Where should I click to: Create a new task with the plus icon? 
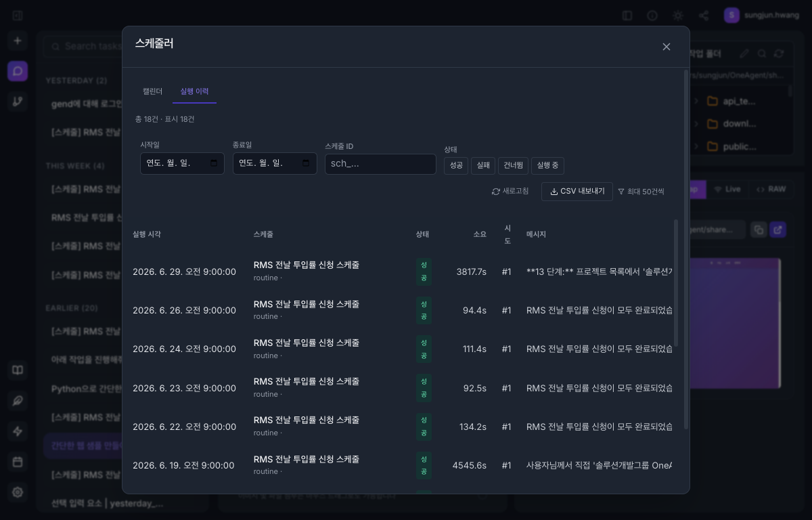point(18,41)
